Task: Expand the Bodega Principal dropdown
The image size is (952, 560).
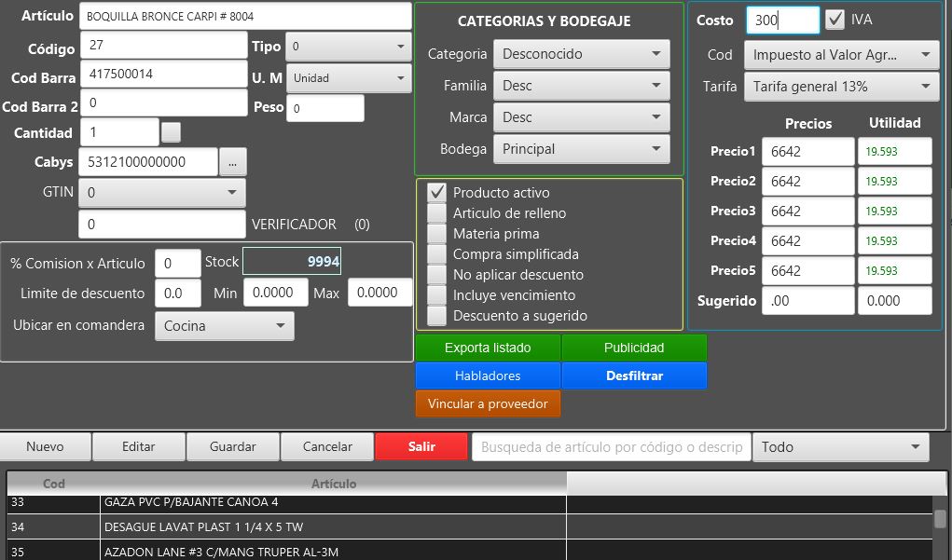Action: (x=581, y=149)
